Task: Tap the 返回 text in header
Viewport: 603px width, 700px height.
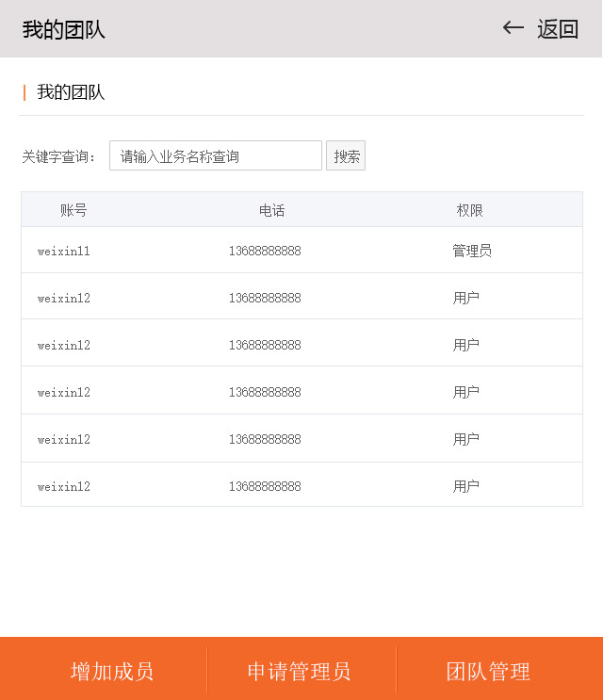Action: (x=558, y=29)
